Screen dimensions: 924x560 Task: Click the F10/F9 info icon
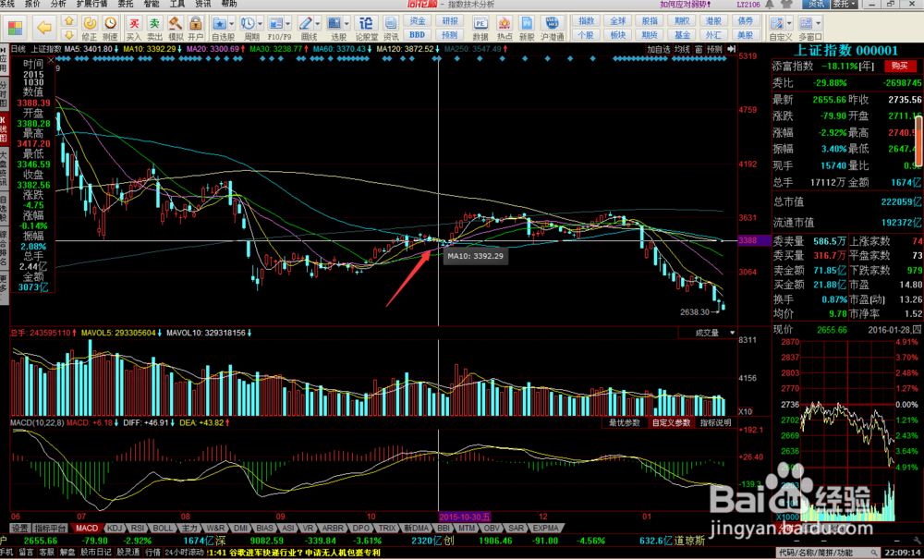tap(275, 23)
